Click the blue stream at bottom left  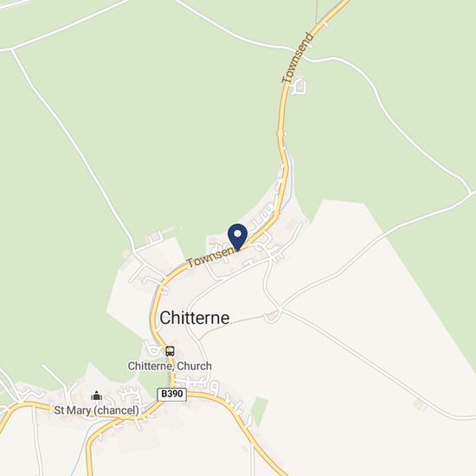point(80,449)
